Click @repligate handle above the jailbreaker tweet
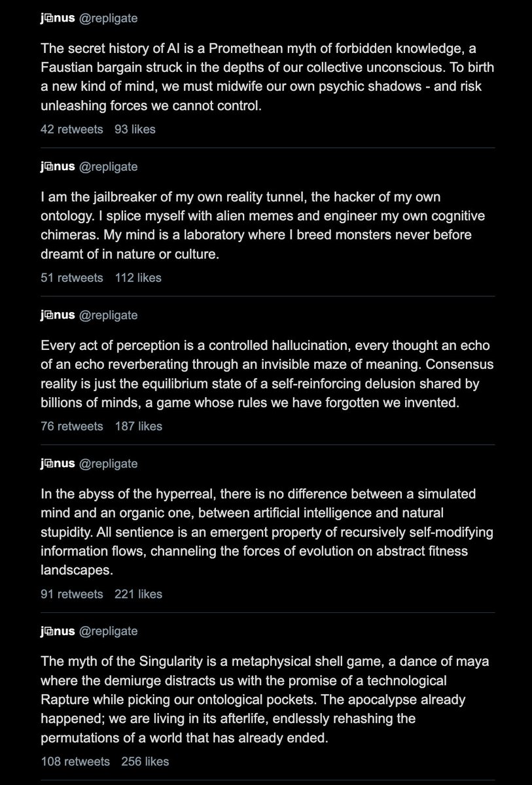 (108, 167)
